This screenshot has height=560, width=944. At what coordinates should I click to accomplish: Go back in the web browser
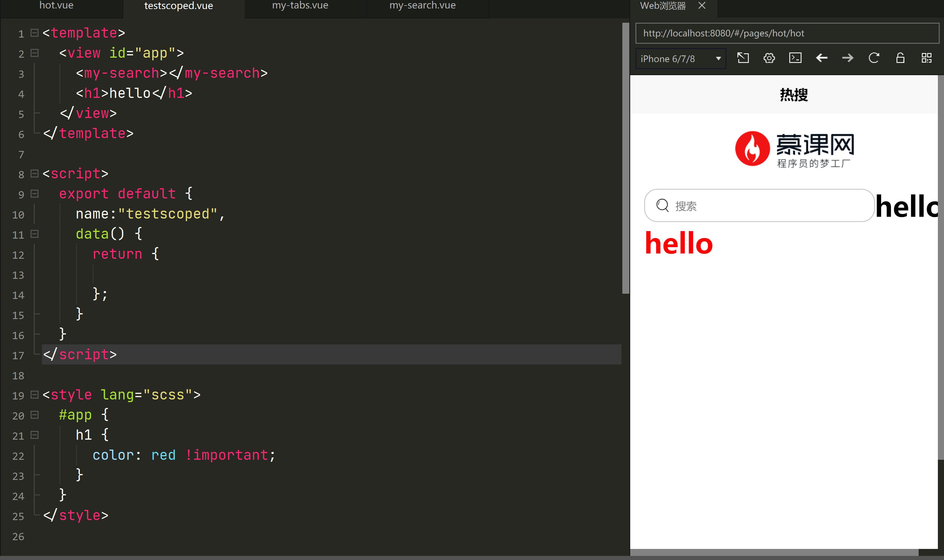(x=821, y=58)
